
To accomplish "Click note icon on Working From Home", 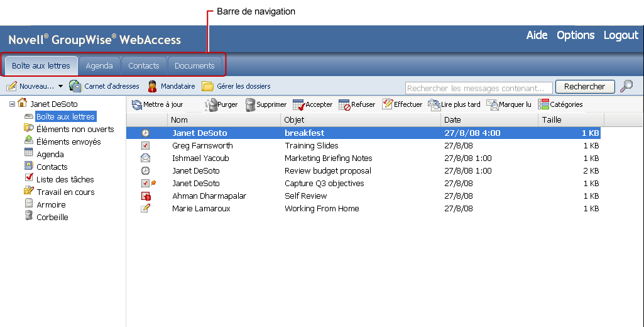I will pyautogui.click(x=145, y=208).
